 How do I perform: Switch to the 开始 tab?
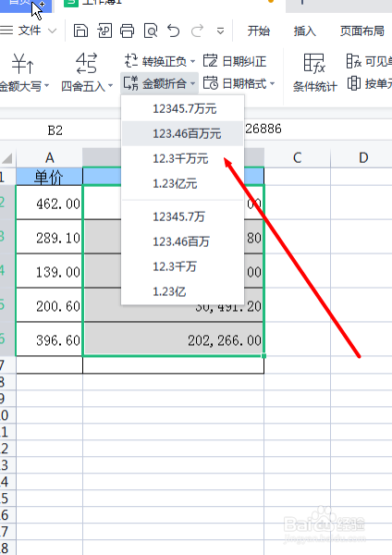pyautogui.click(x=258, y=31)
